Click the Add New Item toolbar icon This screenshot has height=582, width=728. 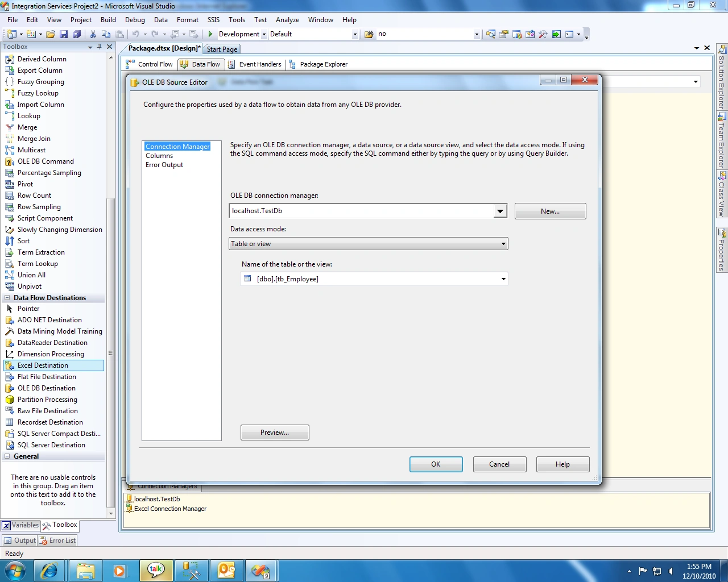pyautogui.click(x=31, y=34)
